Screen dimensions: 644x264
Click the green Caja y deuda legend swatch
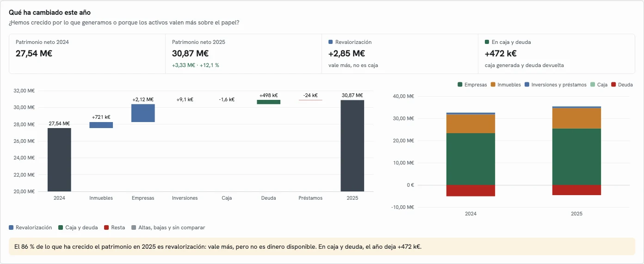(61, 227)
